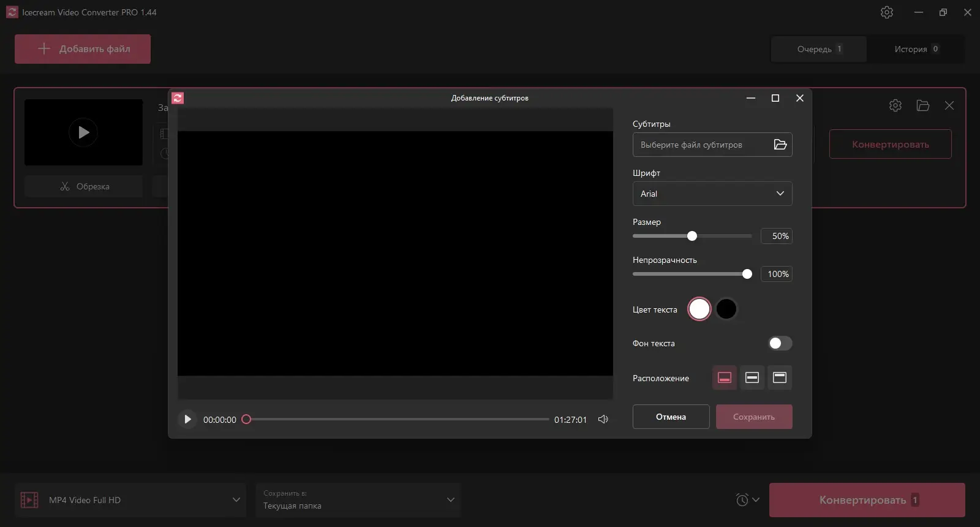Open the Arial font dropdown
980x527 pixels.
(x=712, y=194)
